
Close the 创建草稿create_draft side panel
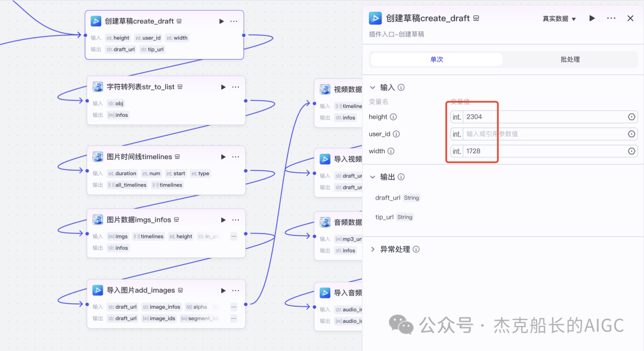coord(630,18)
